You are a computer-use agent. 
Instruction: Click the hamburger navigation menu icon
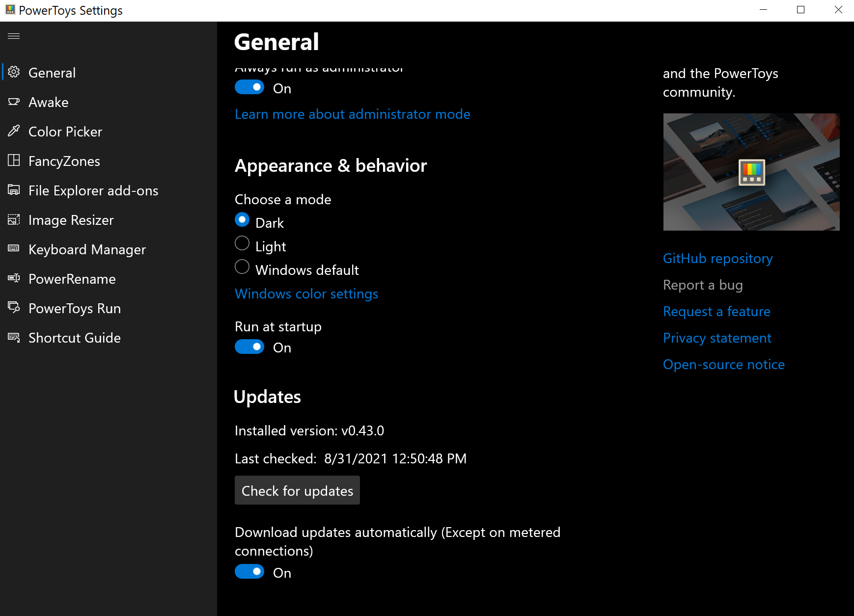(14, 36)
